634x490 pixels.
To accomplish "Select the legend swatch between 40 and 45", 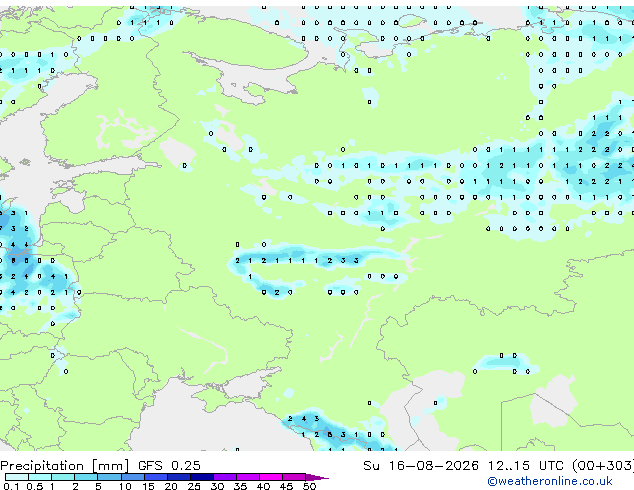I will (x=271, y=477).
